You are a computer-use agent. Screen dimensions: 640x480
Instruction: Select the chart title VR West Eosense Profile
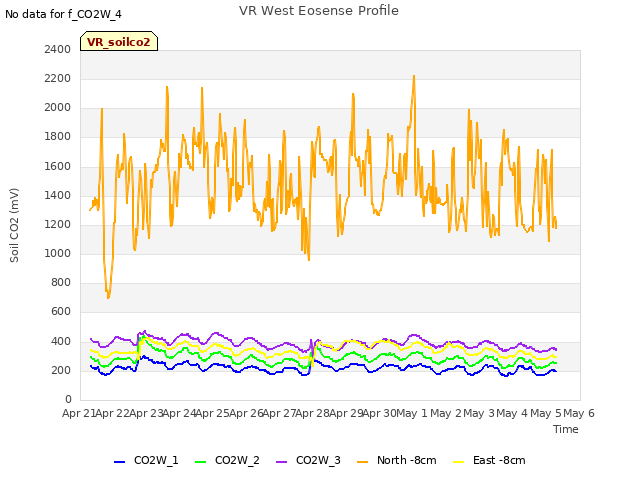319,11
